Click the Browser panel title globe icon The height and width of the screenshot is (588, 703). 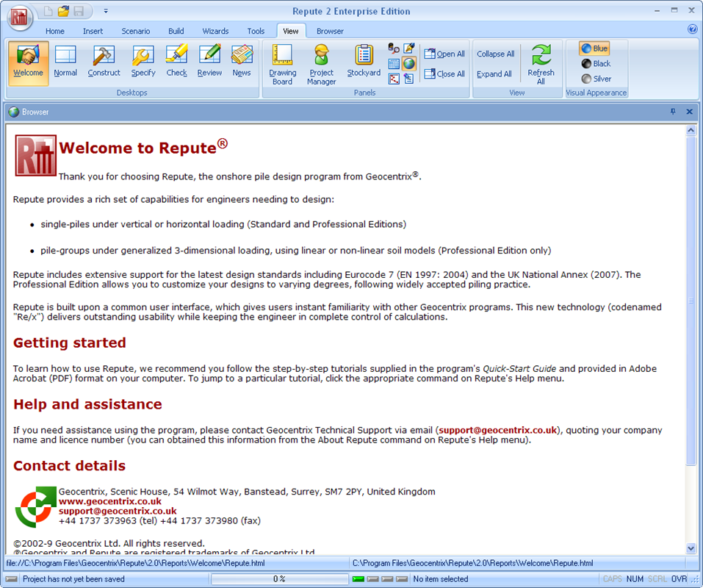tap(14, 112)
